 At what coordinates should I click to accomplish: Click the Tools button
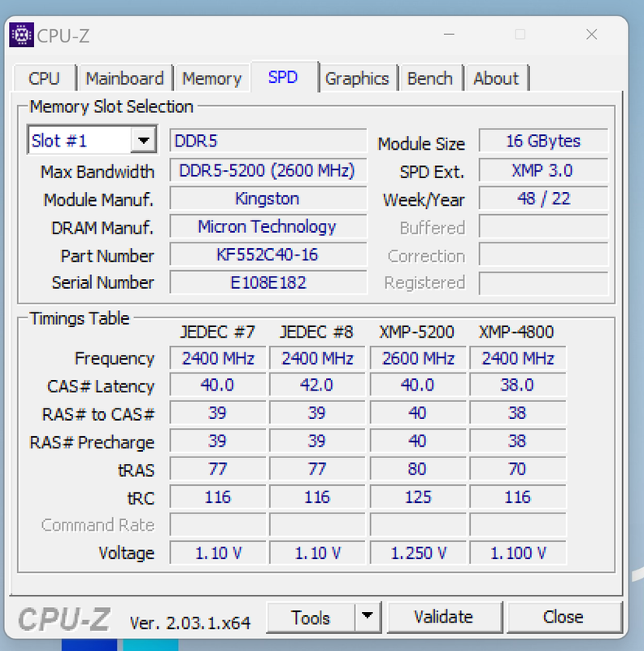[x=311, y=617]
